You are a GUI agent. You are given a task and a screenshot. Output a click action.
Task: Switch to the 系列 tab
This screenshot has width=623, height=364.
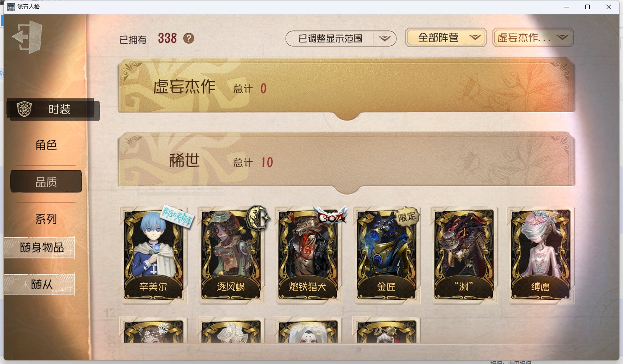click(46, 219)
